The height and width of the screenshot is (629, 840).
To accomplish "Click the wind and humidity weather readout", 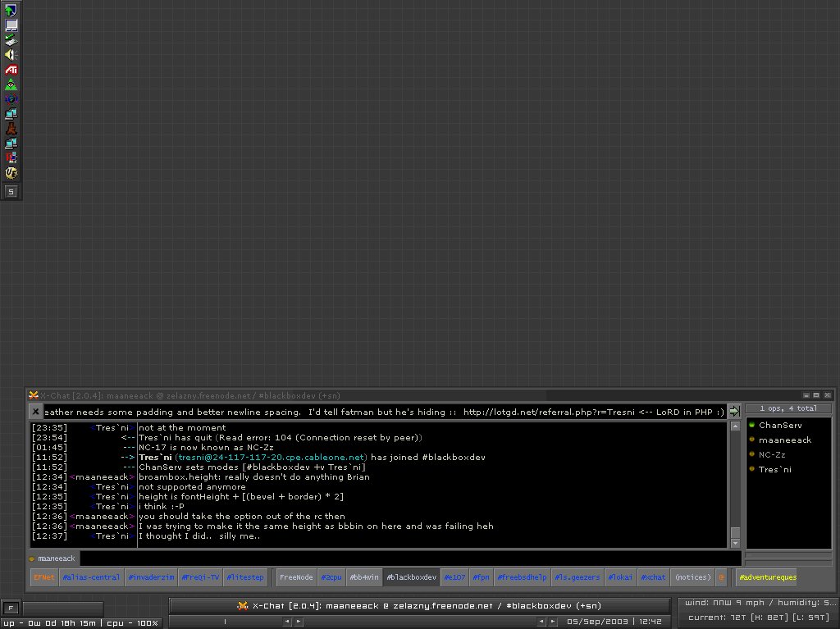I will pyautogui.click(x=760, y=603).
